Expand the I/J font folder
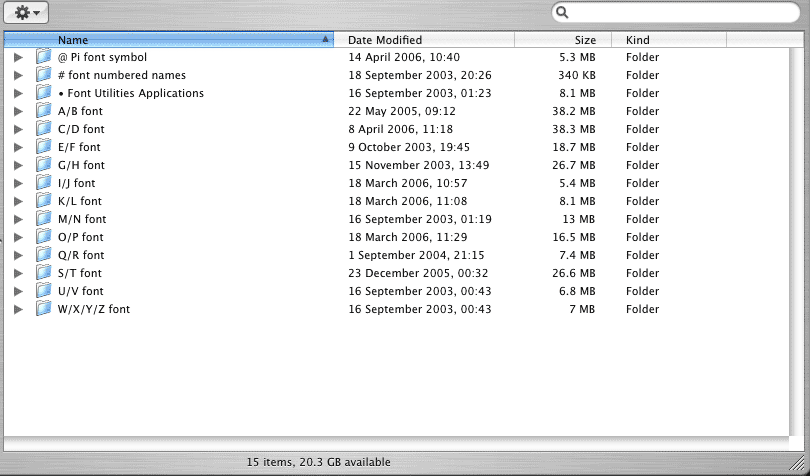The height and width of the screenshot is (476, 810). tap(19, 183)
